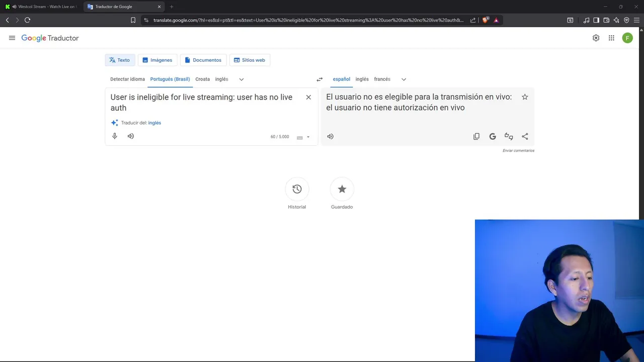
Task: Mute the Westcol Stream tab audio
Action: (14, 7)
